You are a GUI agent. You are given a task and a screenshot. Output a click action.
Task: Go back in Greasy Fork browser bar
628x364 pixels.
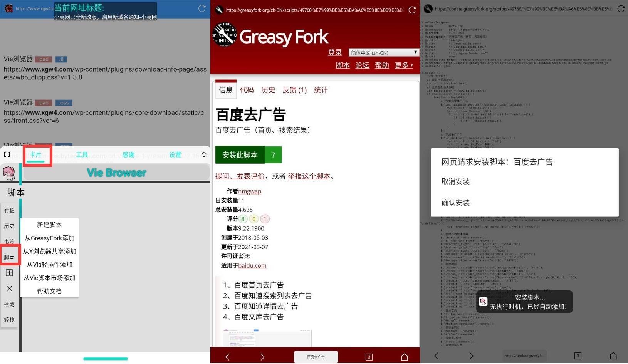[227, 357]
